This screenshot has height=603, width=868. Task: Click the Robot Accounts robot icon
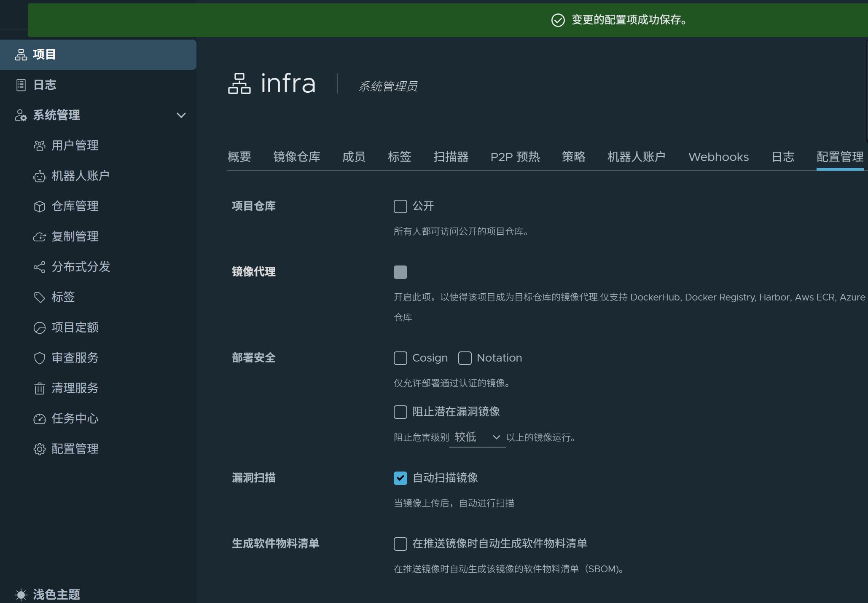click(x=40, y=176)
